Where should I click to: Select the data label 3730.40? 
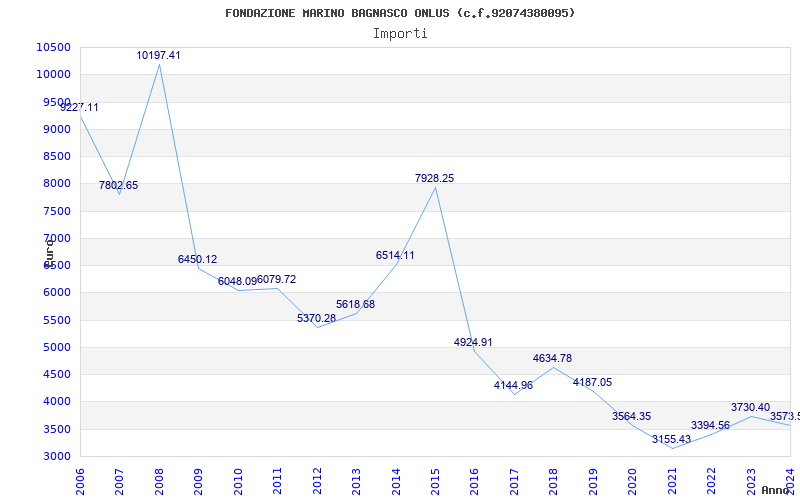click(x=751, y=408)
